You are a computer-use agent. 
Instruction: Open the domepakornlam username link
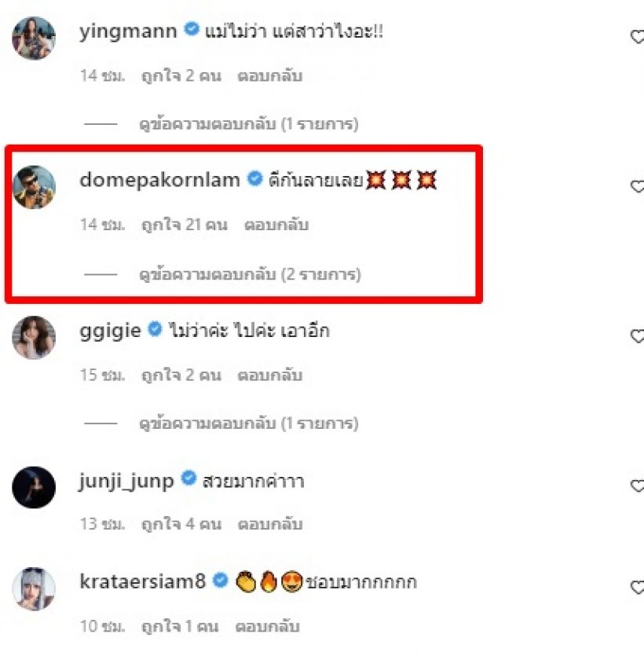(x=159, y=180)
